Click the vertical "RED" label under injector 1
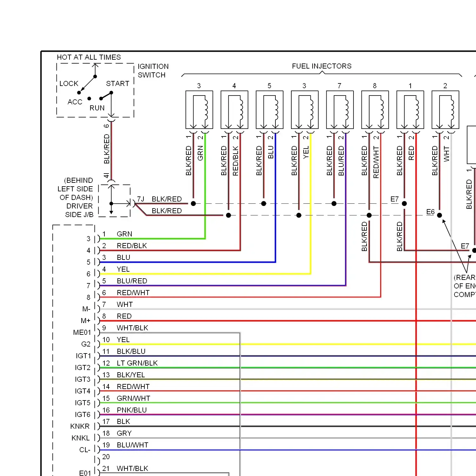The width and height of the screenshot is (476, 476). click(411, 153)
